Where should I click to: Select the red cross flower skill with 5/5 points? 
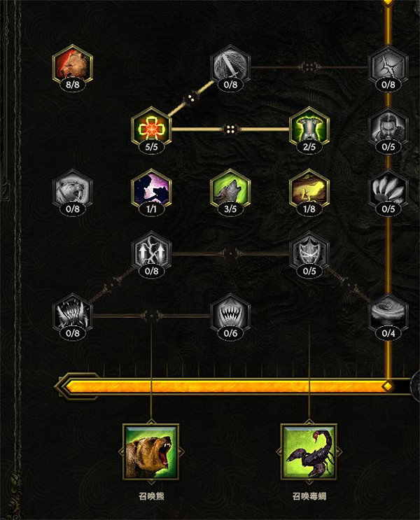click(x=152, y=127)
